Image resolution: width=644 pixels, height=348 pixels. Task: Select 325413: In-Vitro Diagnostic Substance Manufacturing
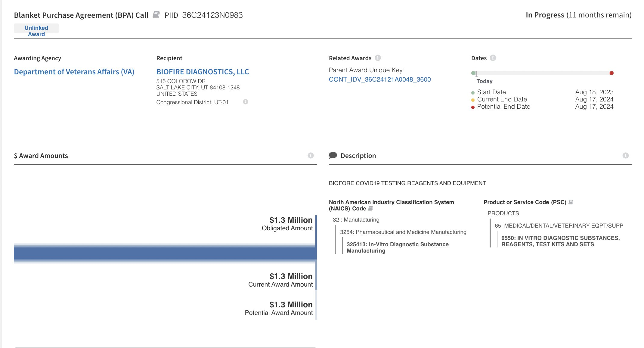[398, 247]
